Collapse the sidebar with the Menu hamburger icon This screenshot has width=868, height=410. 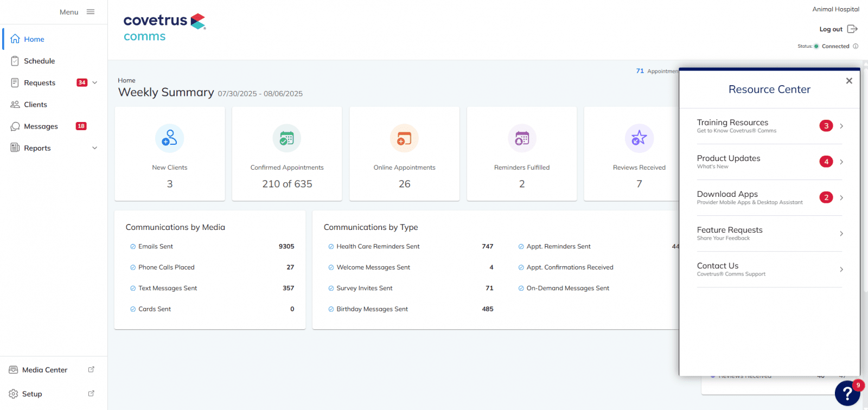tap(91, 12)
